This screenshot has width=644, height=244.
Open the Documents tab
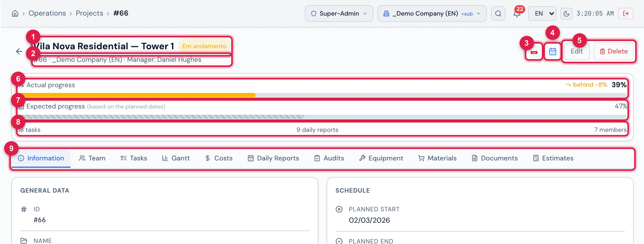495,158
